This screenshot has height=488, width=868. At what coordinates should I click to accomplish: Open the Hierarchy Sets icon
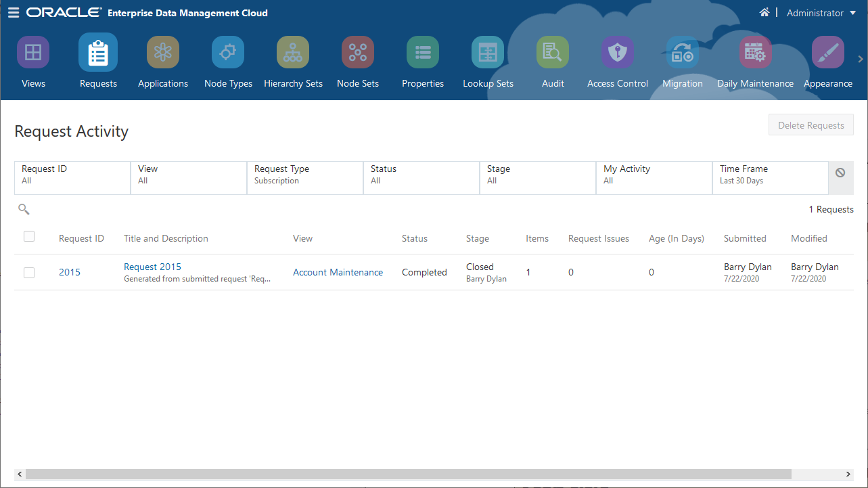pyautogui.click(x=293, y=53)
